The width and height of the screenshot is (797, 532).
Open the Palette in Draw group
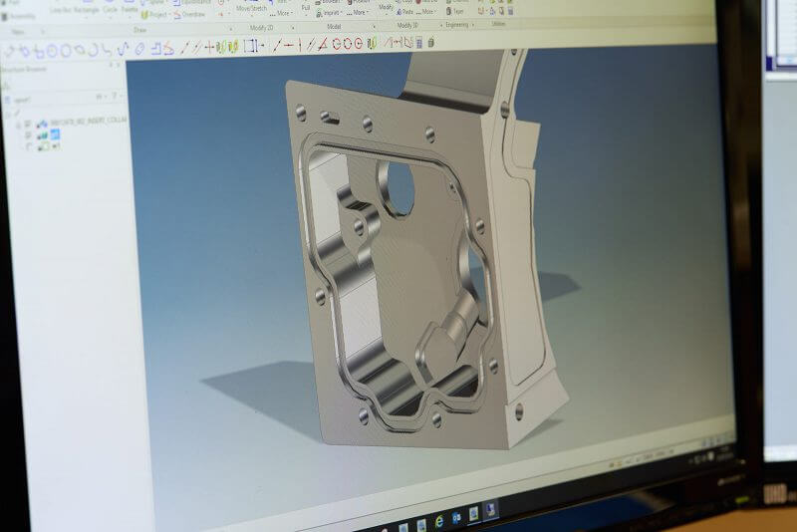click(130, 9)
